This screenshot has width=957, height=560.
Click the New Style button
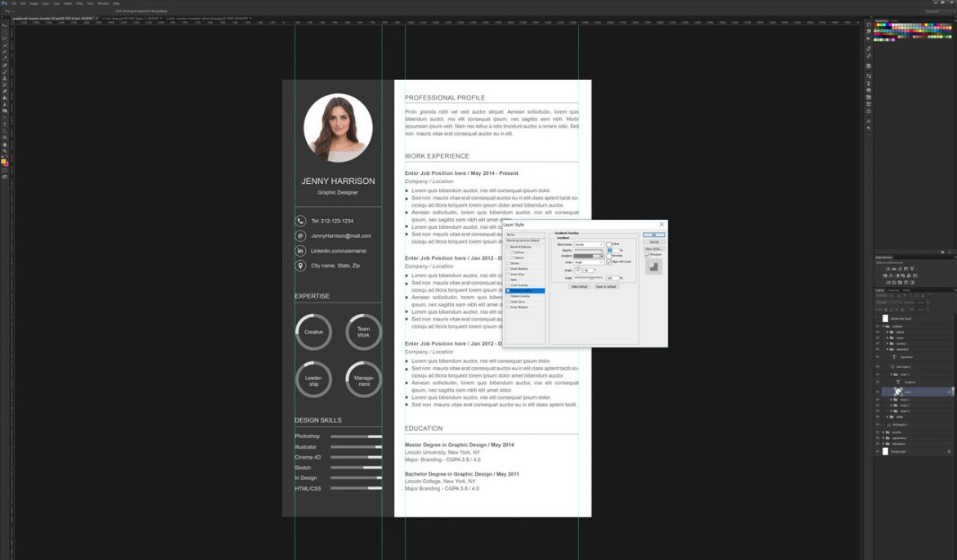coord(654,250)
